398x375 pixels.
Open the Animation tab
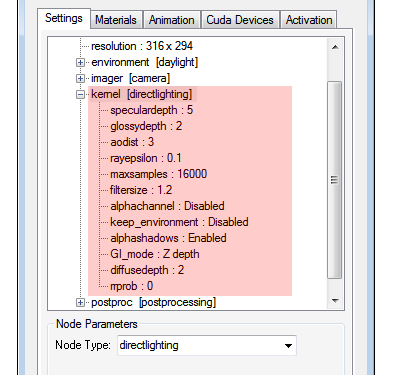pyautogui.click(x=172, y=20)
